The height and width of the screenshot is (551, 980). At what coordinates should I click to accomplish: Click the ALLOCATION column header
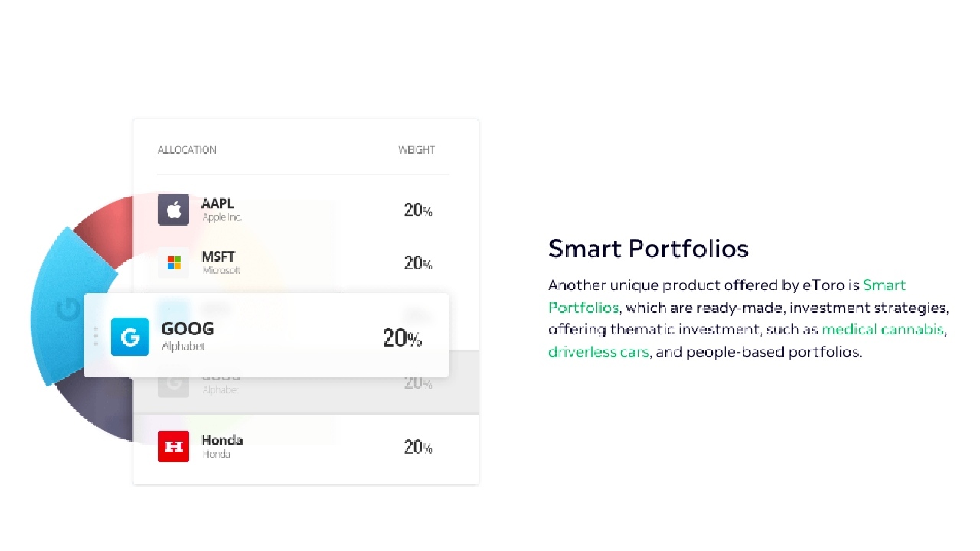pos(187,150)
